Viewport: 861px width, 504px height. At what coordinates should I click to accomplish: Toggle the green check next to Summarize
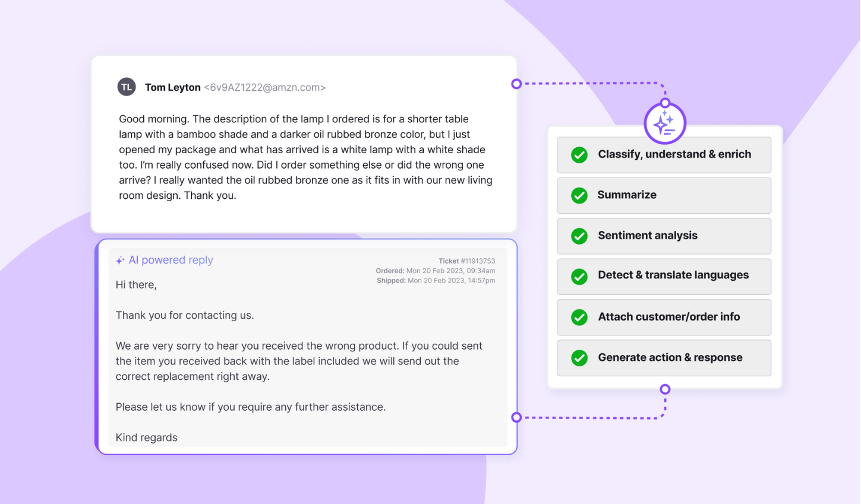click(579, 195)
